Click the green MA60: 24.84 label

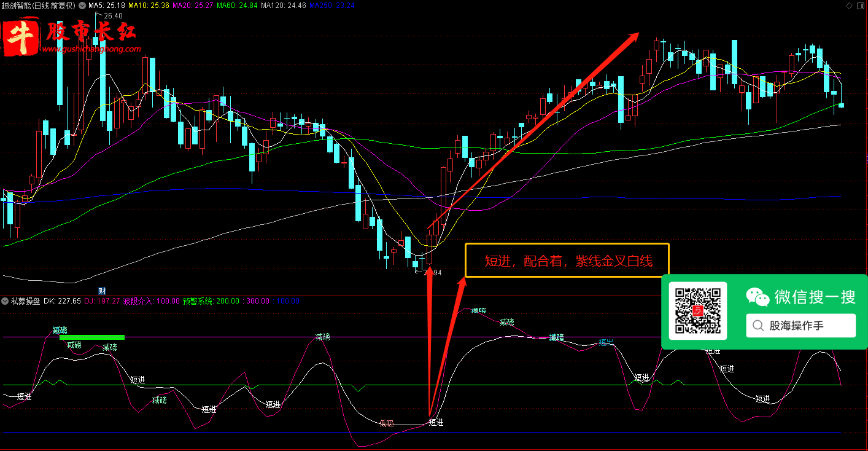(x=237, y=6)
